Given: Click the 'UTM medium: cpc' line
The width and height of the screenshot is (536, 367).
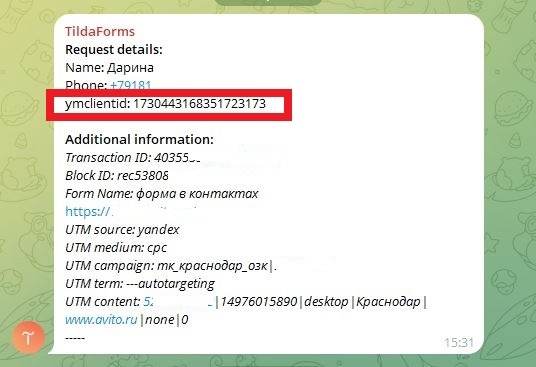Looking at the screenshot, I should [x=116, y=248].
